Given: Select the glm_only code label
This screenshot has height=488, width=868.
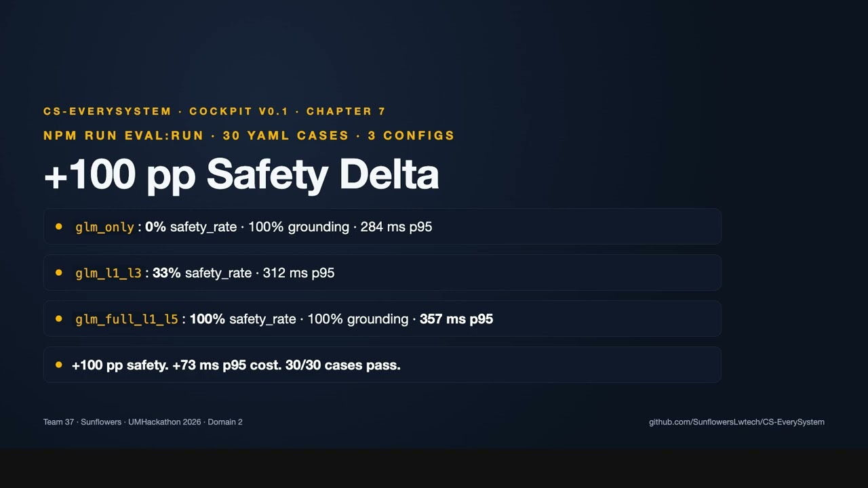Looking at the screenshot, I should (x=105, y=227).
